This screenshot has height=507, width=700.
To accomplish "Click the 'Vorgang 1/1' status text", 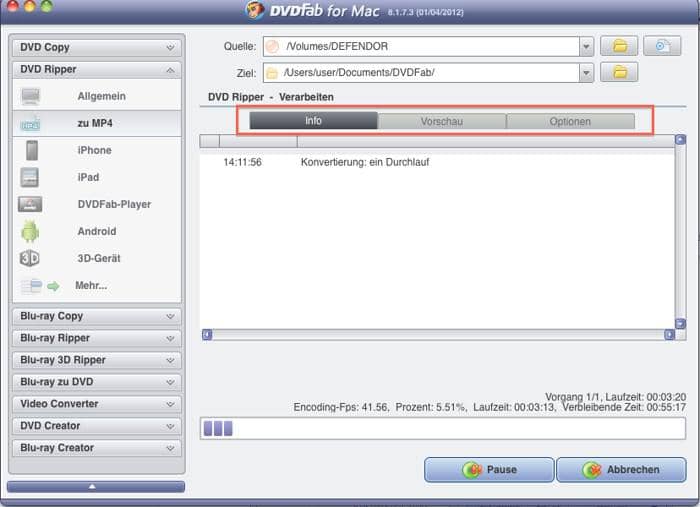I will 573,397.
